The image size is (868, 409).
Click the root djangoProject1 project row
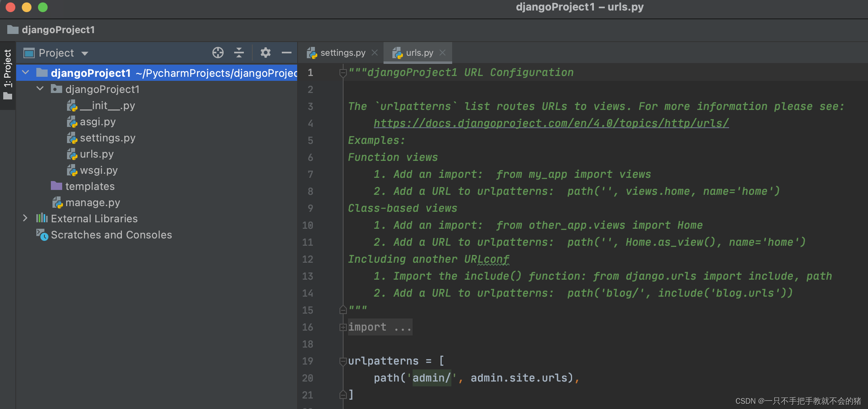[x=157, y=73]
